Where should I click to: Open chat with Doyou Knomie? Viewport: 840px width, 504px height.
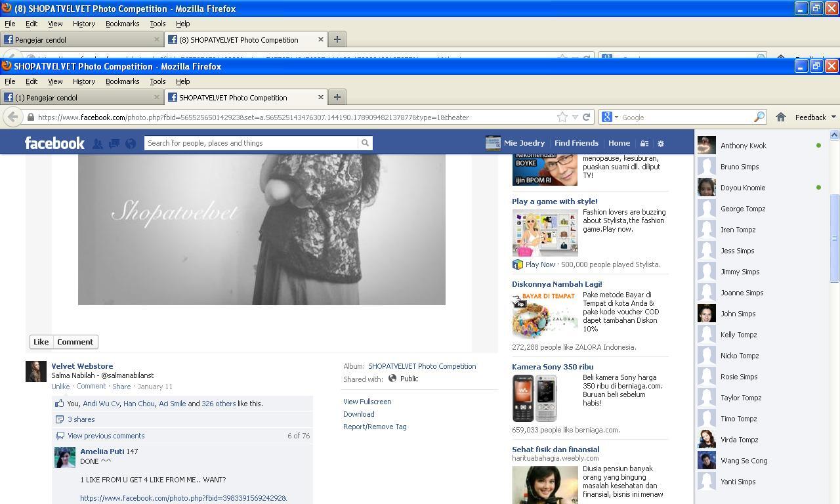[760, 188]
